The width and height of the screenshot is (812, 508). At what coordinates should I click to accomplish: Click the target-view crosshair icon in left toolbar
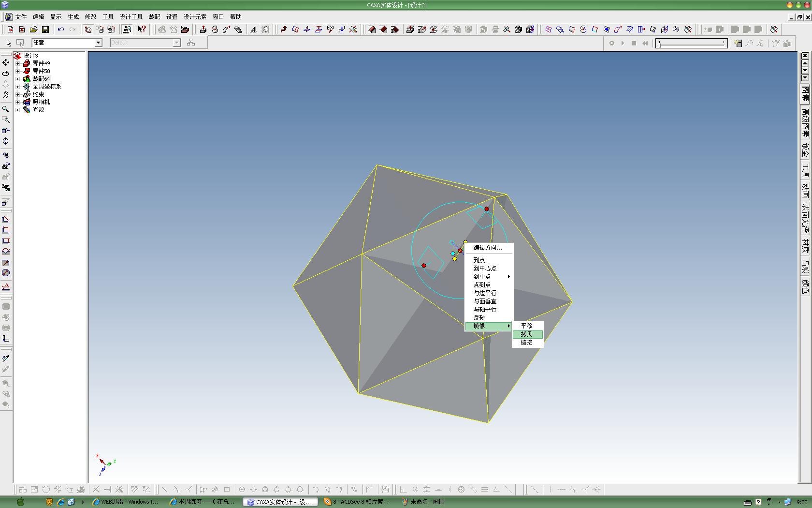point(6,141)
